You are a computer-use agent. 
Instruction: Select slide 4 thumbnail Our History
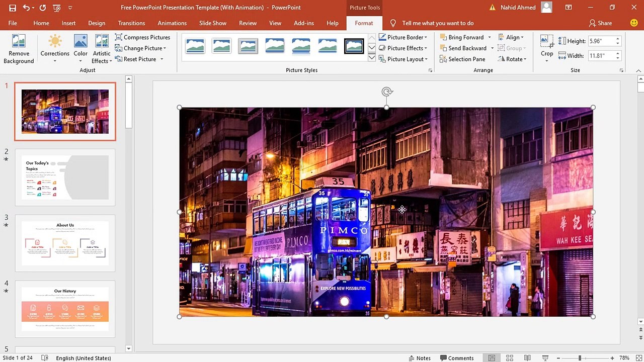tap(65, 309)
